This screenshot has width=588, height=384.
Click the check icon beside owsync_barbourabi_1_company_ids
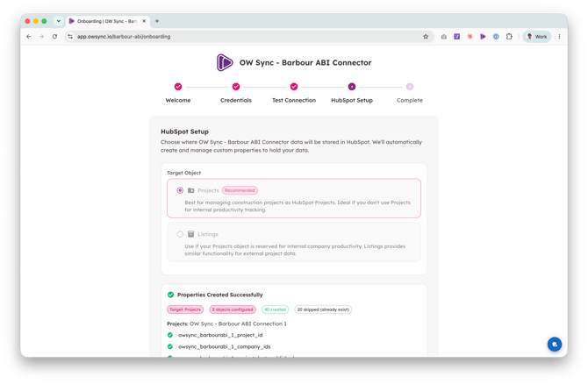pyautogui.click(x=170, y=347)
